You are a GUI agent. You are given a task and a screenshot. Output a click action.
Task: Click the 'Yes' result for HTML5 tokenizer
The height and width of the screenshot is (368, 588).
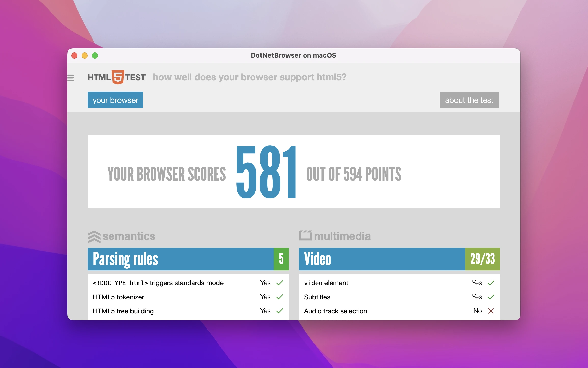point(265,297)
